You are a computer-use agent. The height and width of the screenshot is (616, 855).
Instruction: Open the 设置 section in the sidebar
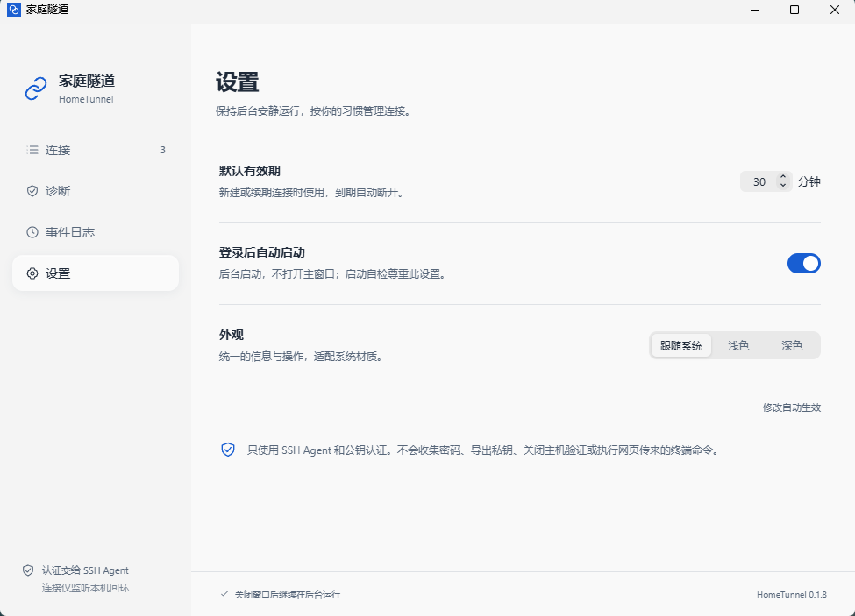click(96, 273)
